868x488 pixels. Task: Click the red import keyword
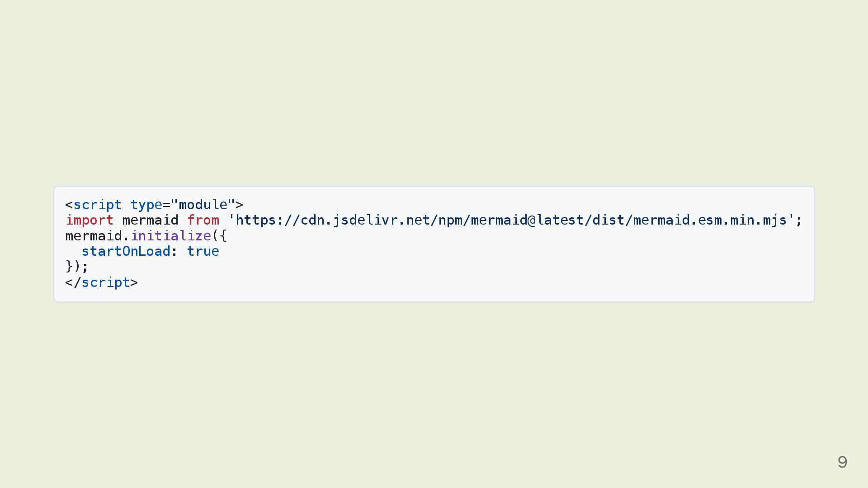[90, 221]
